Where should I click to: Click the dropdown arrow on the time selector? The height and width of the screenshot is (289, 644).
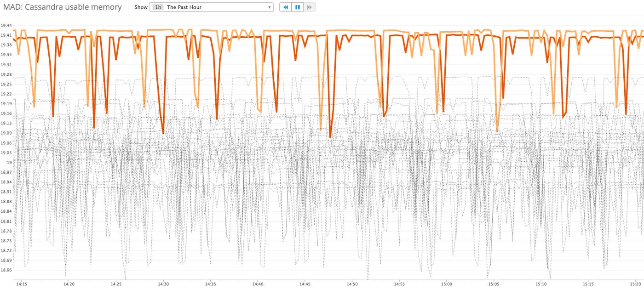pos(269,7)
